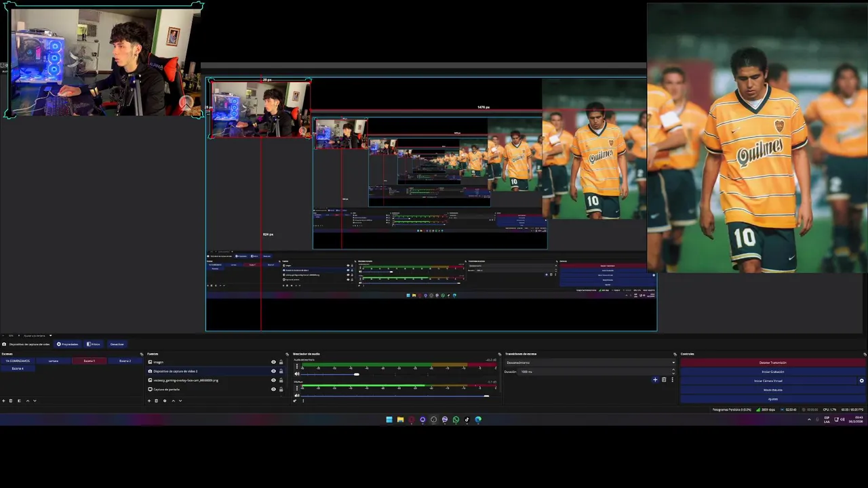Open Audio del escritorio options menu
This screenshot has height=488, width=868.
(296, 366)
